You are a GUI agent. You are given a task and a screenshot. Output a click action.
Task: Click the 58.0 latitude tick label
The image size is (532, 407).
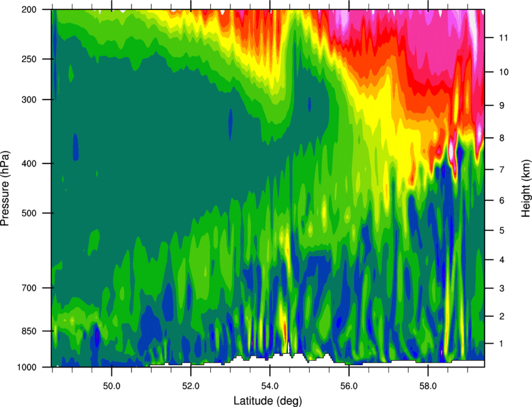428,386
